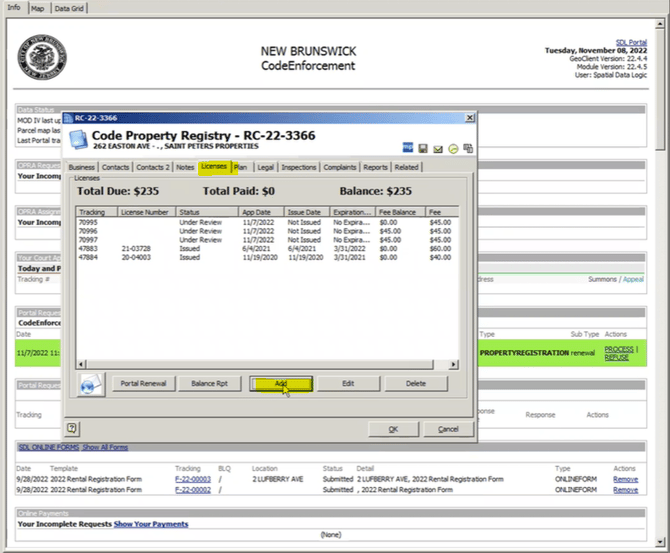Open the help question mark icon
The image size is (670, 553).
click(72, 428)
